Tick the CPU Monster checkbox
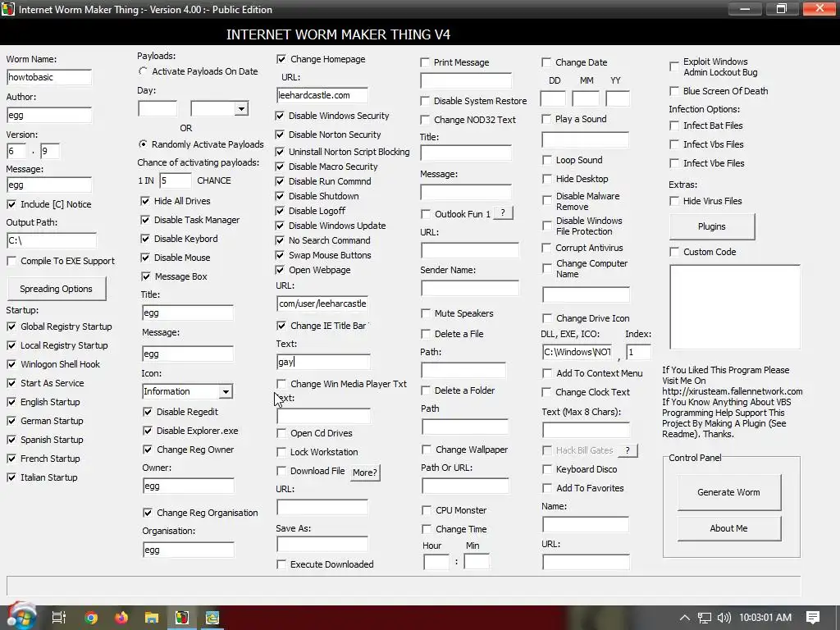 coord(426,510)
